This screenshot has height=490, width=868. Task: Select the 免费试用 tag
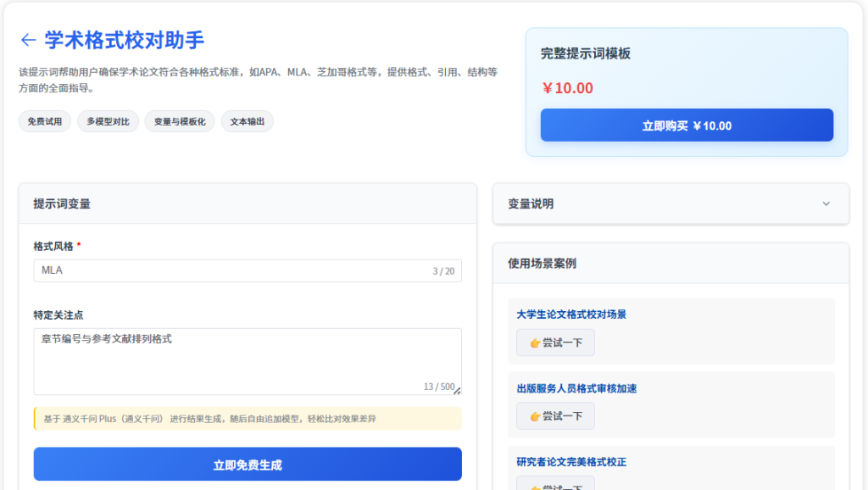(x=44, y=121)
